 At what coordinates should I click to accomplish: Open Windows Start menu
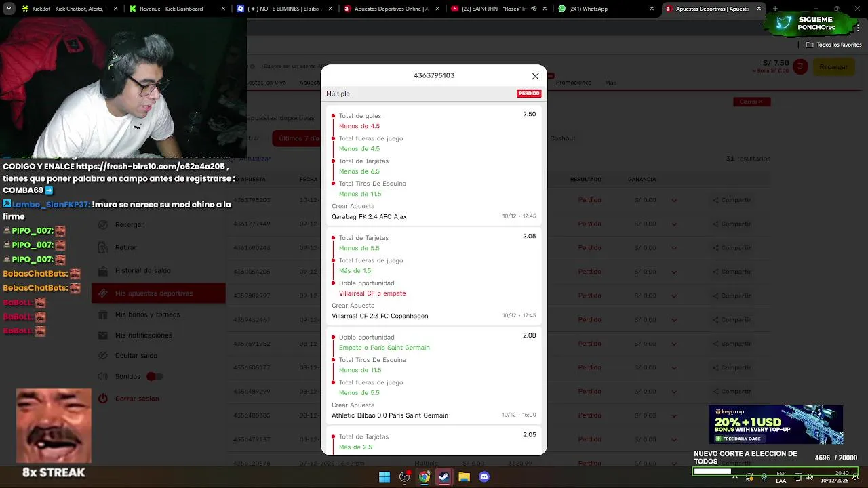point(384,477)
